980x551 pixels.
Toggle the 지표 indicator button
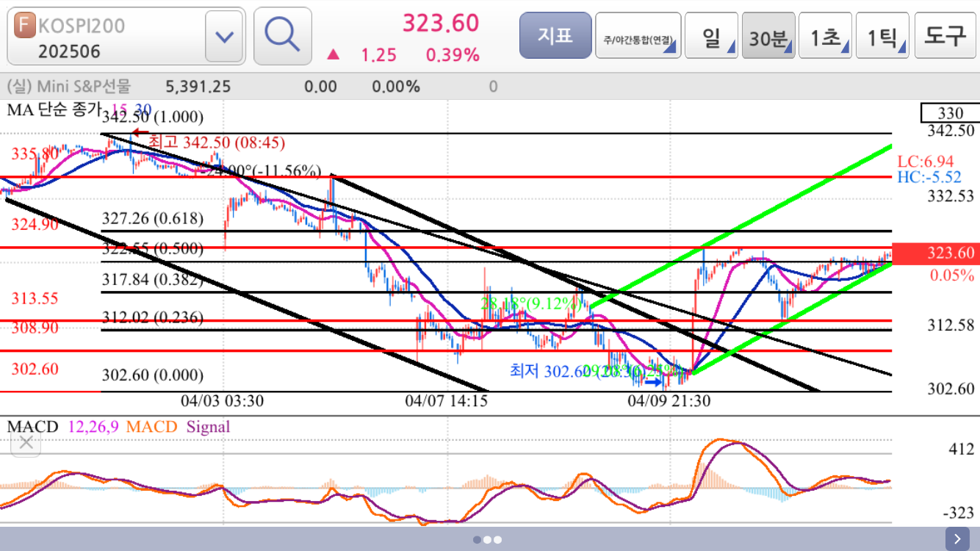(555, 35)
